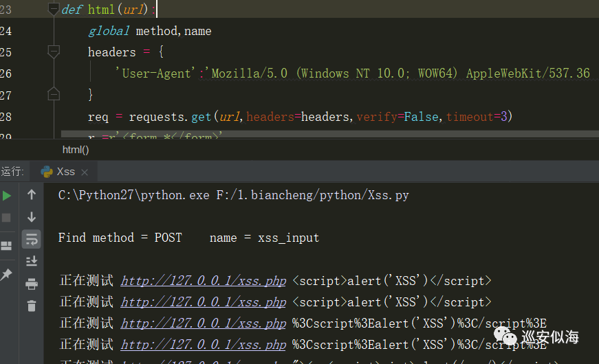599x364 pixels.
Task: Click line number 24 in gutter
Action: point(6,31)
